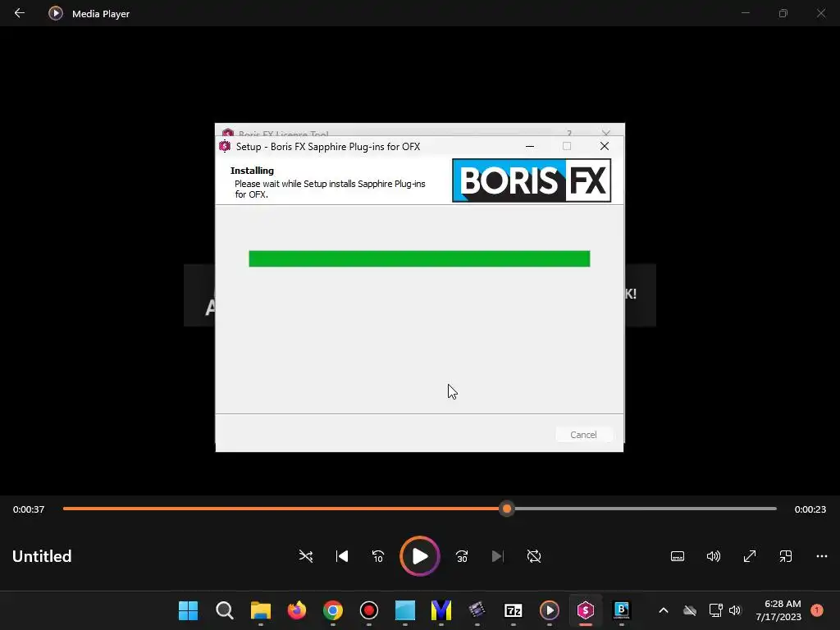Open Windows taskbar search

pyautogui.click(x=225, y=610)
